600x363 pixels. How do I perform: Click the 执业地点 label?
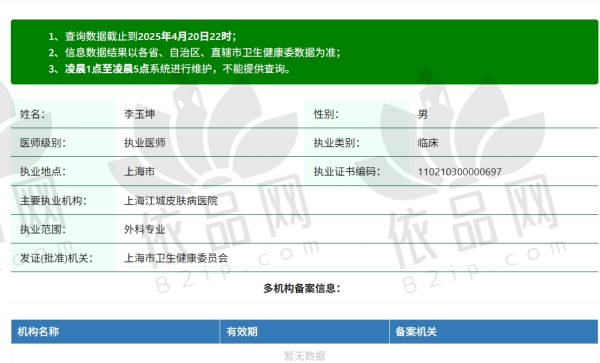[x=43, y=171]
